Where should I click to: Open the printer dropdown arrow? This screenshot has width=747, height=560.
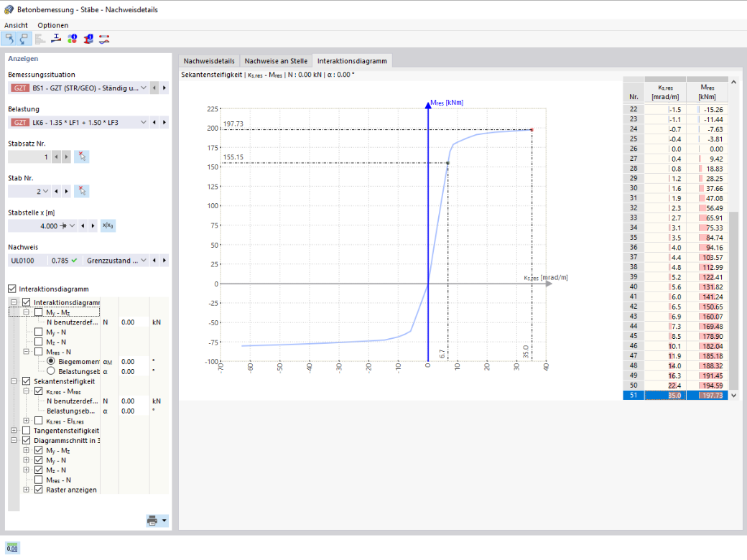(x=164, y=521)
